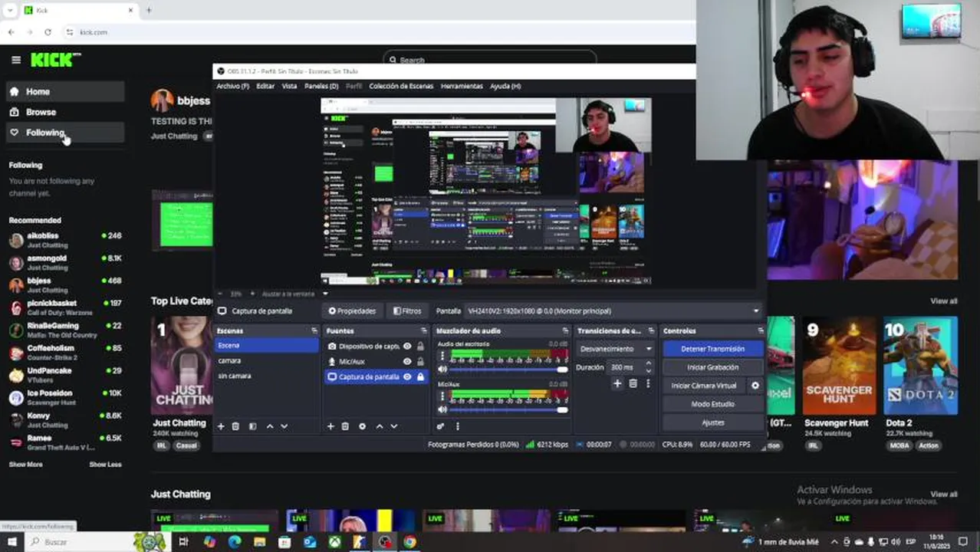
Task: Add transition with plus icon in Transiciones panel
Action: coord(617,383)
